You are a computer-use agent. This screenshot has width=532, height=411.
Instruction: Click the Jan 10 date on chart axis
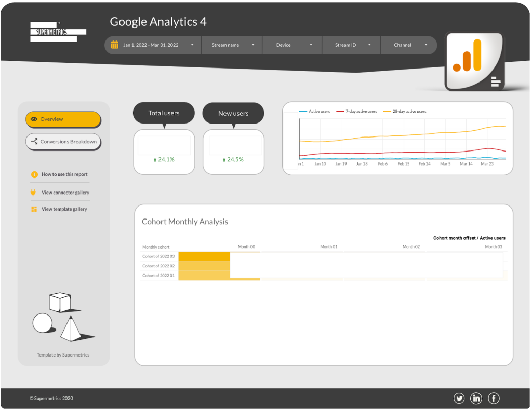click(x=320, y=163)
